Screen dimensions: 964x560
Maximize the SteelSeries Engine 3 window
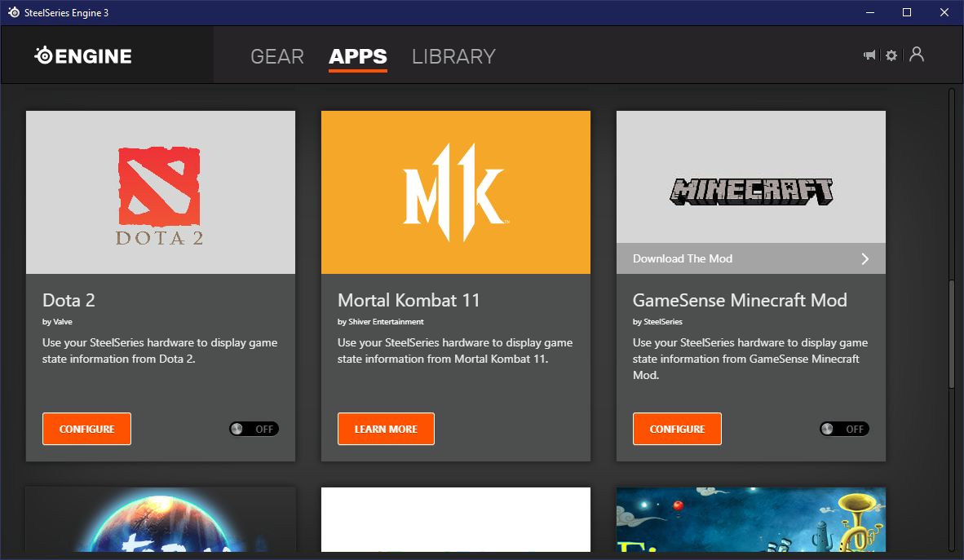click(x=907, y=12)
